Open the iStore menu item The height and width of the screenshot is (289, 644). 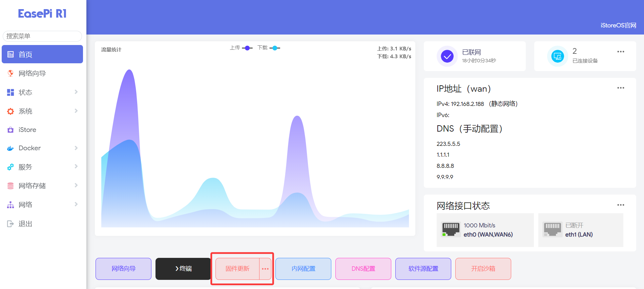42,130
